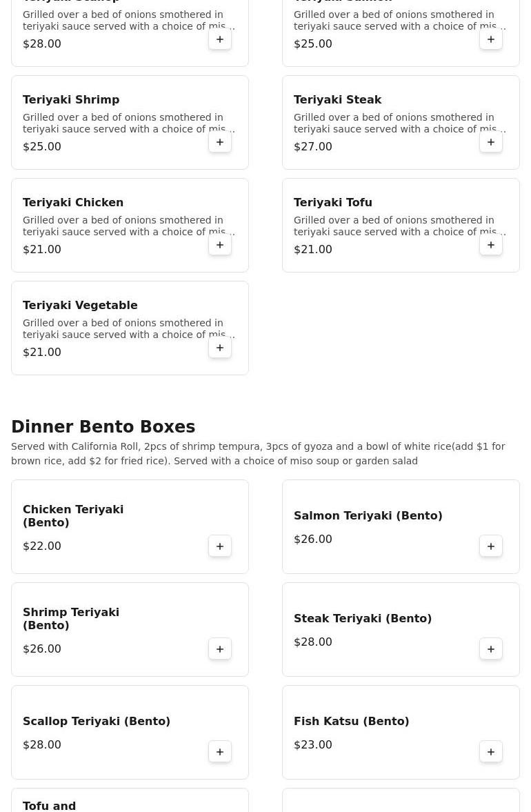Screen dimensions: 531x812
Task: Add Fish Katsu Bento to order
Action: [x=490, y=752]
